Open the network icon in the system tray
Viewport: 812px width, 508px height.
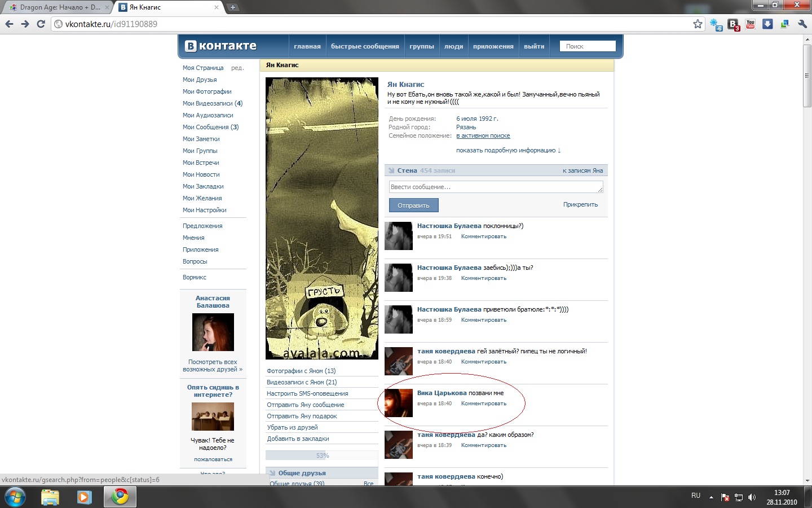point(739,497)
